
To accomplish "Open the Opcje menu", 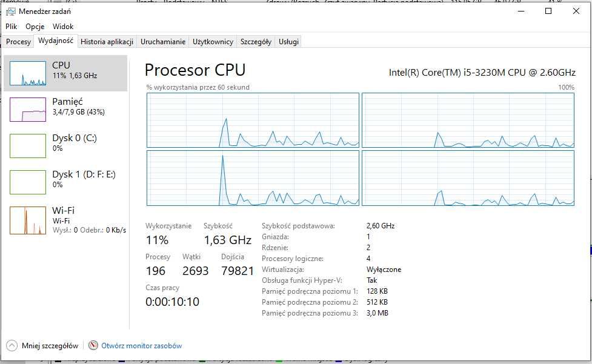I will (35, 27).
